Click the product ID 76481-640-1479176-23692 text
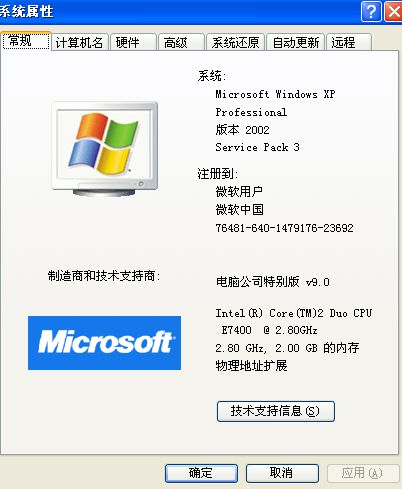 [x=284, y=228]
